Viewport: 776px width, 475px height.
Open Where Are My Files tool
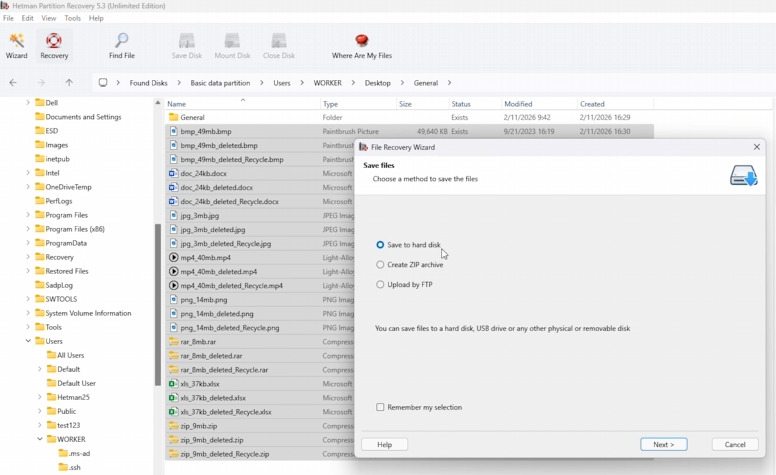point(362,46)
